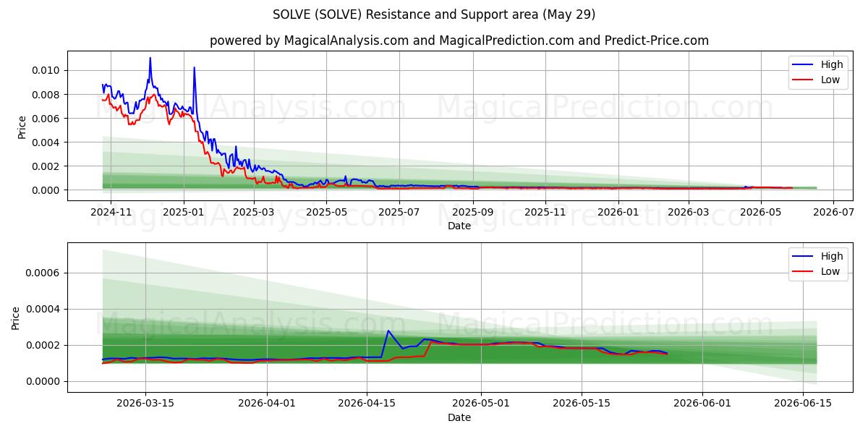
Task: Click the 2026-03 tick on upper chart
Action: coord(688,212)
